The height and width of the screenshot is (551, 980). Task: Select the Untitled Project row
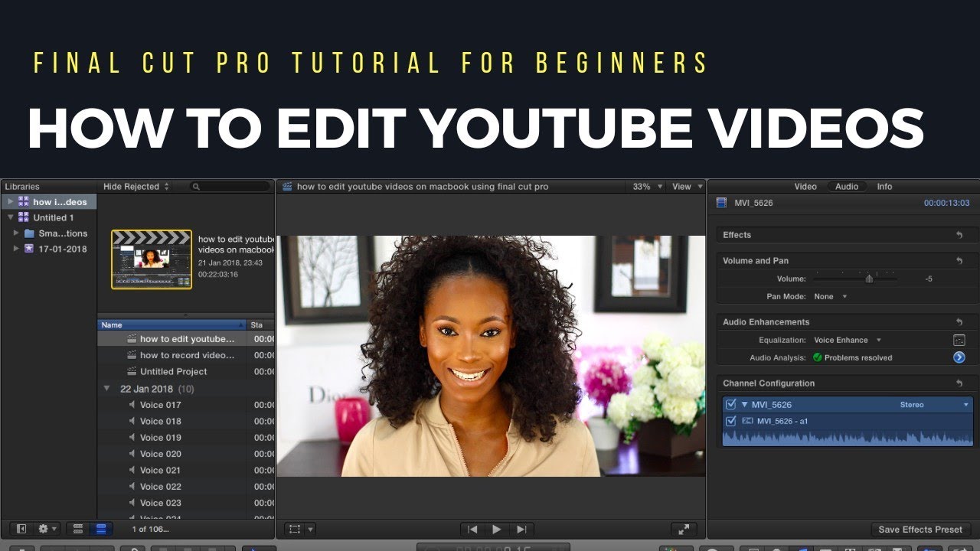pos(186,372)
